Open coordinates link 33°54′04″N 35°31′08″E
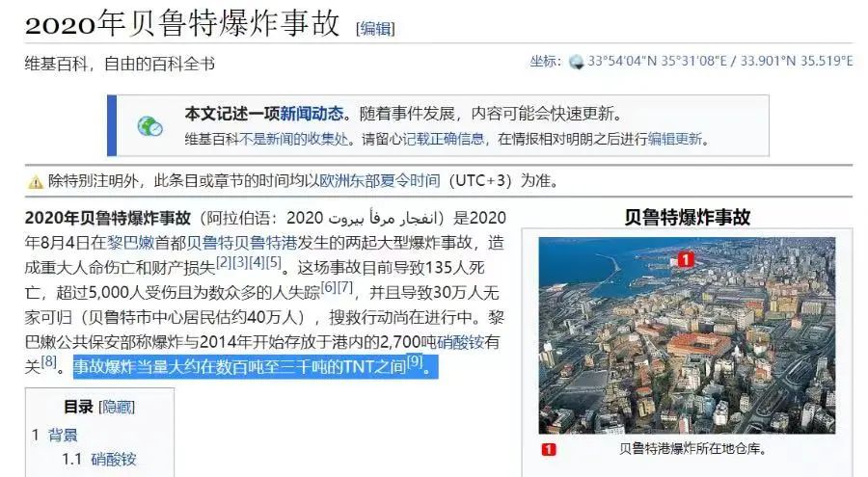 click(x=657, y=61)
